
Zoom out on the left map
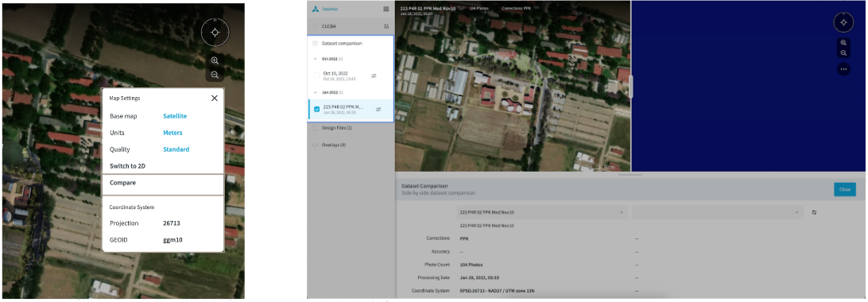215,75
